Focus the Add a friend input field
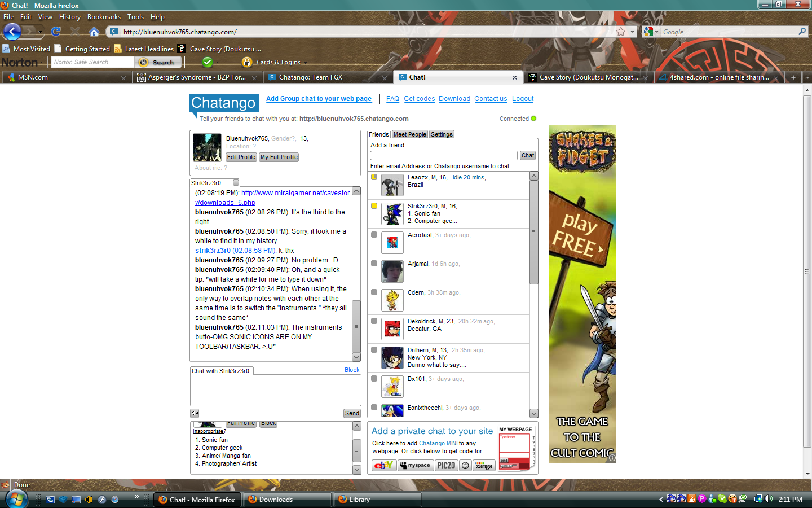Image resolution: width=812 pixels, height=508 pixels. click(x=444, y=155)
